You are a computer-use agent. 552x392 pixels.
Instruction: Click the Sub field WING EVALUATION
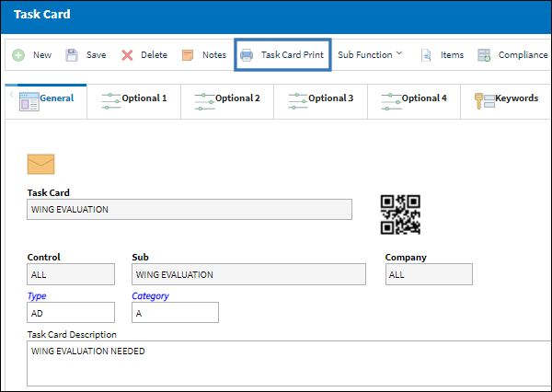click(x=248, y=274)
